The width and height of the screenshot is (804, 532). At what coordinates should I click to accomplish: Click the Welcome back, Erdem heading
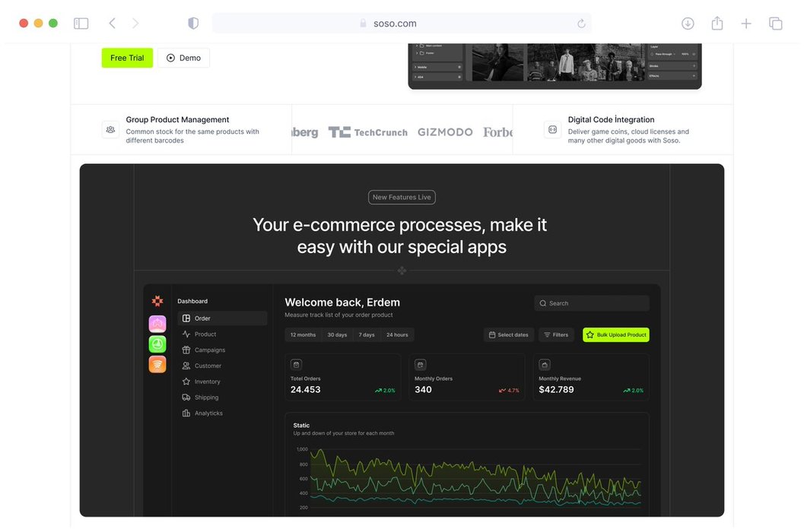pyautogui.click(x=342, y=302)
